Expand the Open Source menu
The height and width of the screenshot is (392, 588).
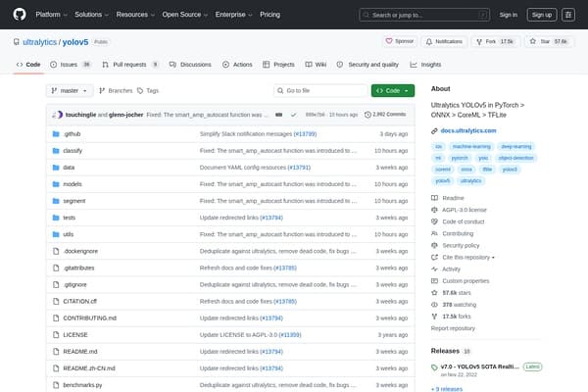tap(185, 15)
